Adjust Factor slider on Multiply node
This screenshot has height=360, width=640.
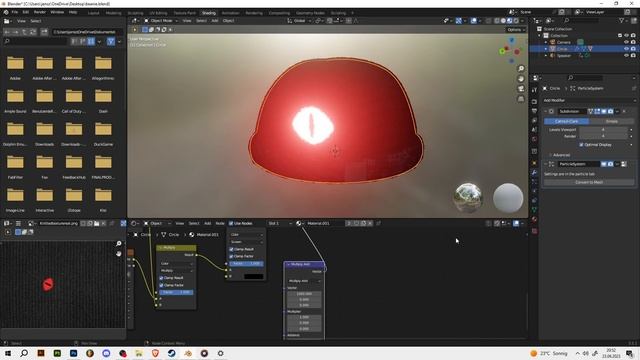(176, 292)
